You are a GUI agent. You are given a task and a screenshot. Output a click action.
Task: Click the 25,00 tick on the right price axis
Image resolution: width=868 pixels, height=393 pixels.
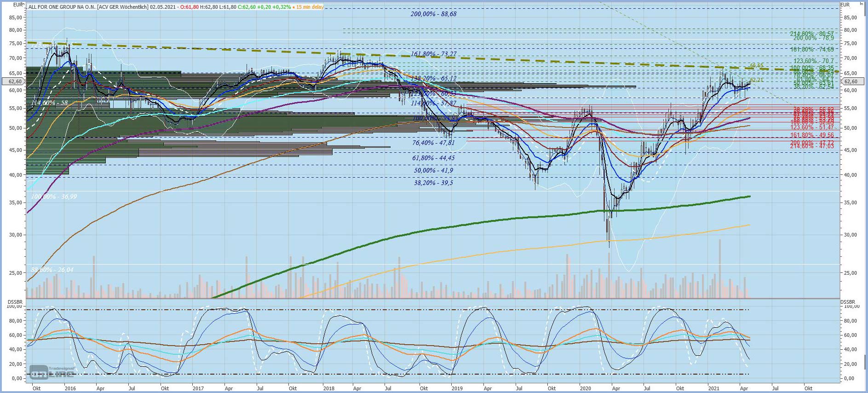tap(851, 273)
